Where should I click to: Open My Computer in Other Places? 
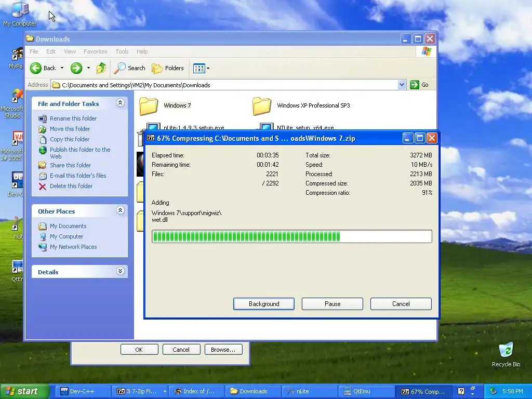(66, 236)
